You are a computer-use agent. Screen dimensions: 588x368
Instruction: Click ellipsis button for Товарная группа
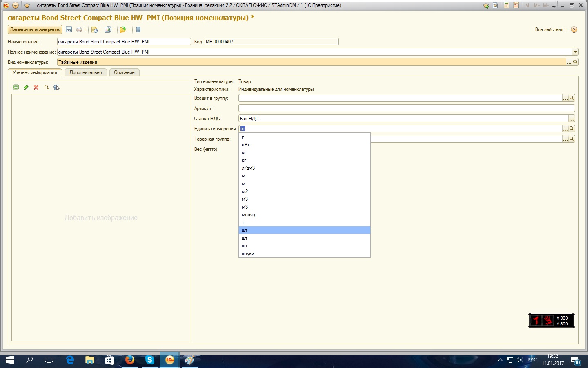pyautogui.click(x=566, y=139)
